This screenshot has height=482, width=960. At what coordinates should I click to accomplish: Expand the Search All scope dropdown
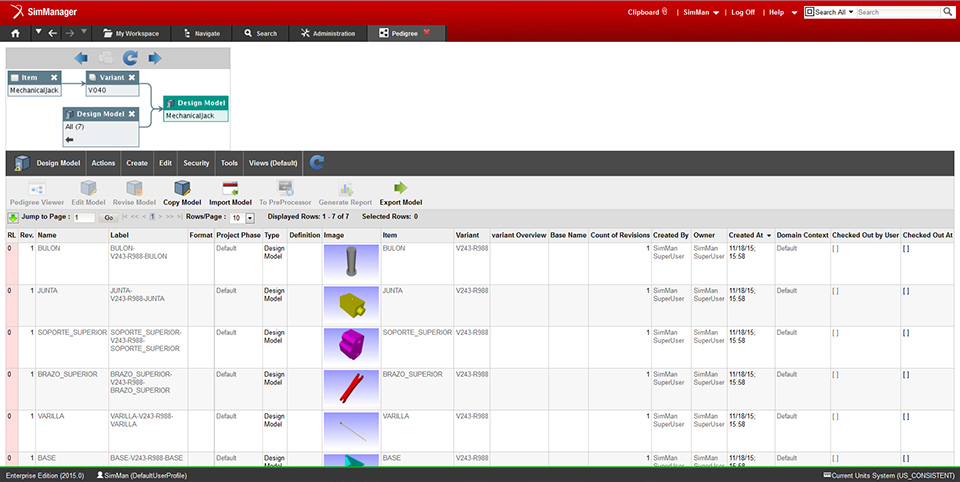(852, 12)
